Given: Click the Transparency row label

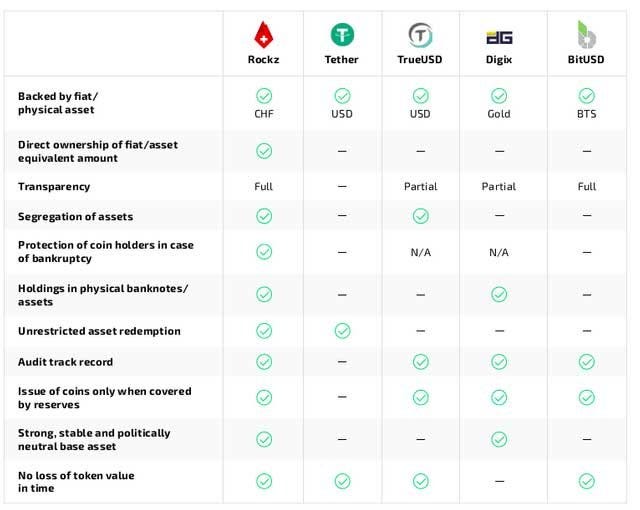Looking at the screenshot, I should coord(54,187).
